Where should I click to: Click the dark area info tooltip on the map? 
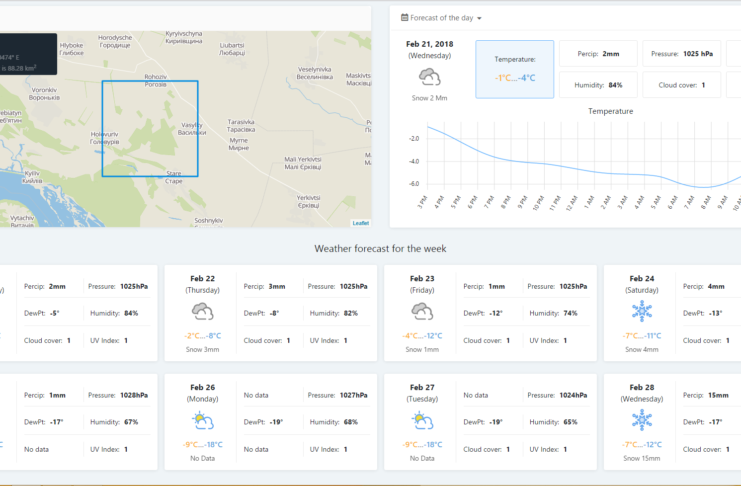[28, 54]
